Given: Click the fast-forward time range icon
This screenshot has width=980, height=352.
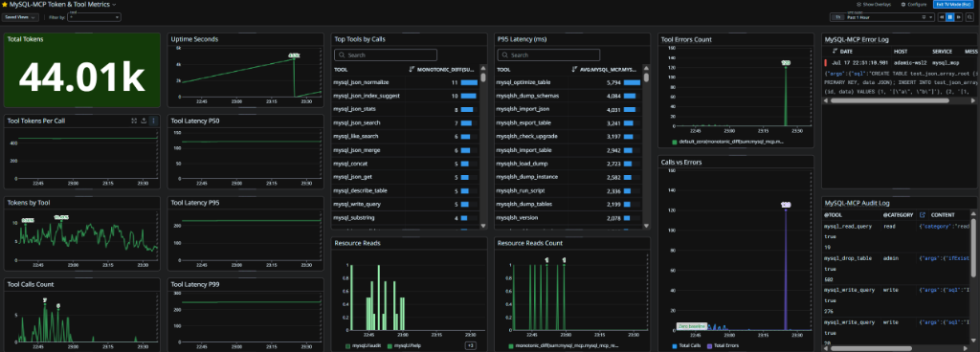Looking at the screenshot, I should pos(959,17).
